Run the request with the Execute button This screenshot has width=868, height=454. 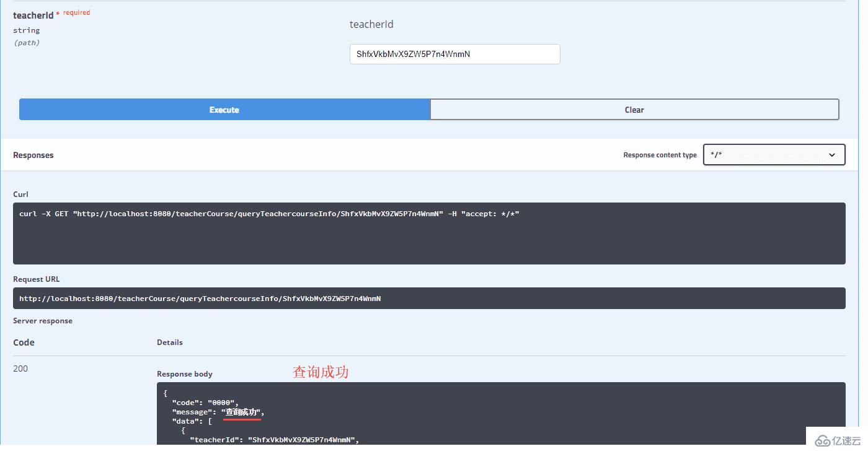[x=224, y=110]
